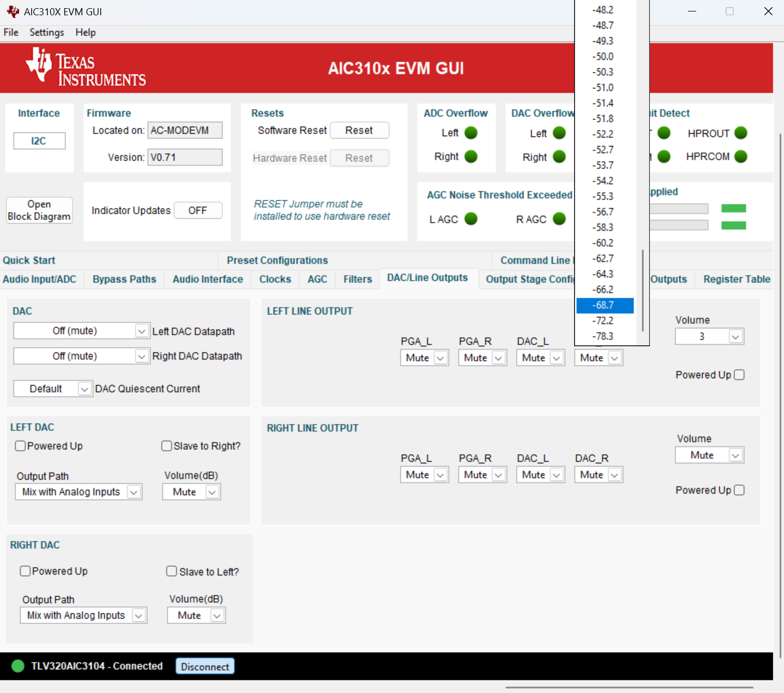Screen dimensions: 784x693
Task: Click the HPROUT short circuit indicator
Action: pos(741,133)
